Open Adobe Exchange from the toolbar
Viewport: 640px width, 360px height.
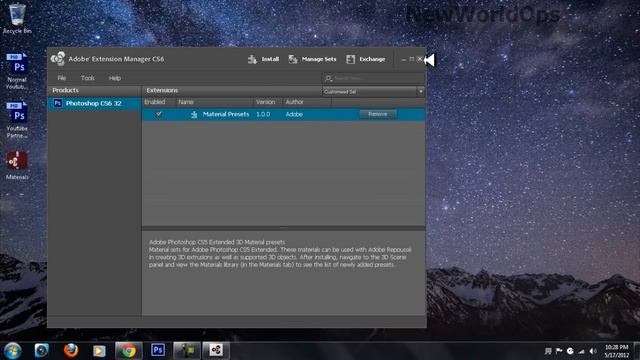[366, 60]
